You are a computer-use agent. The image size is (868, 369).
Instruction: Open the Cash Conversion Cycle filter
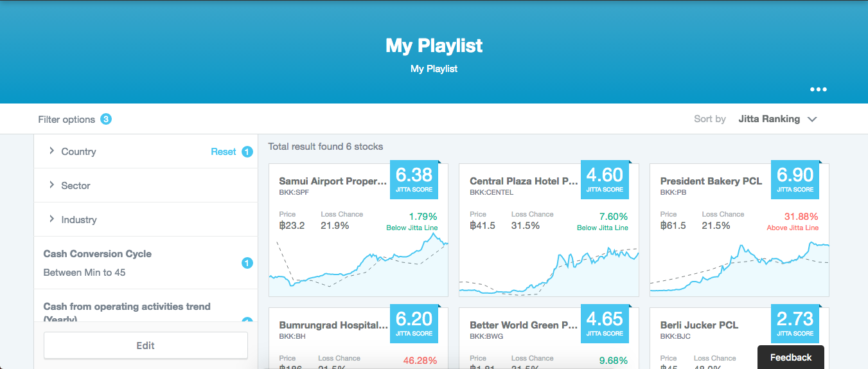coord(146,263)
